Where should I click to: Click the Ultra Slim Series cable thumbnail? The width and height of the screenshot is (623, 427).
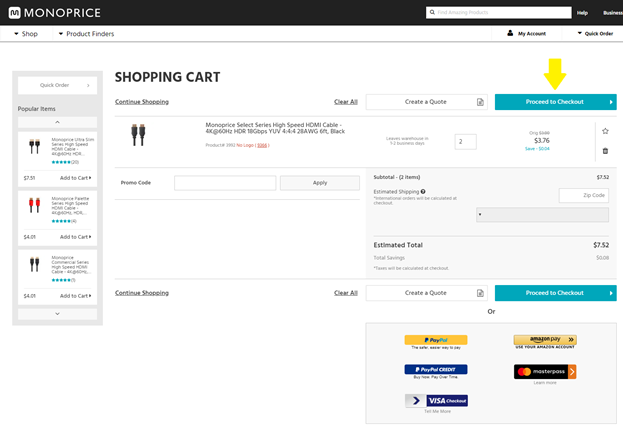(35, 146)
